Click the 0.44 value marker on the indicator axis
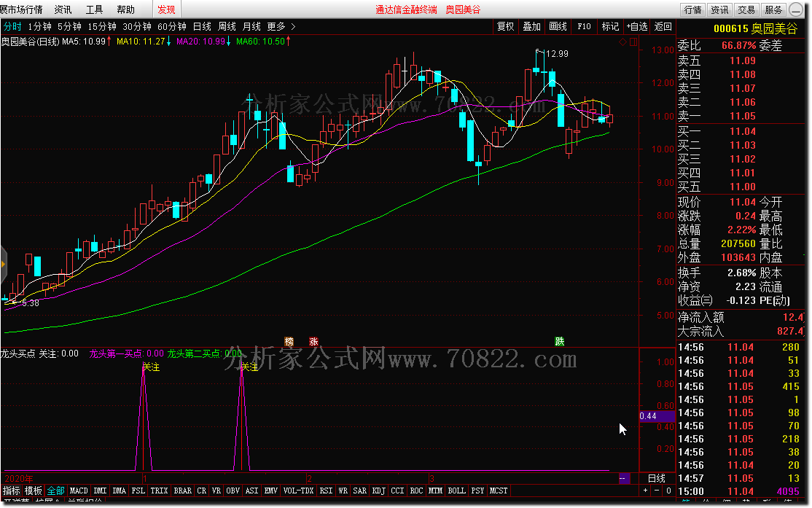 657,416
